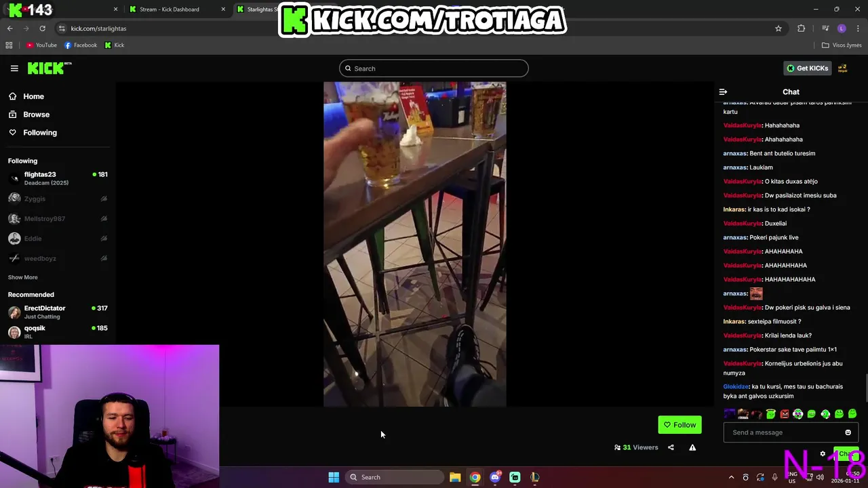This screenshot has width=868, height=488.
Task: Open site info icon in address bar
Action: 62,28
